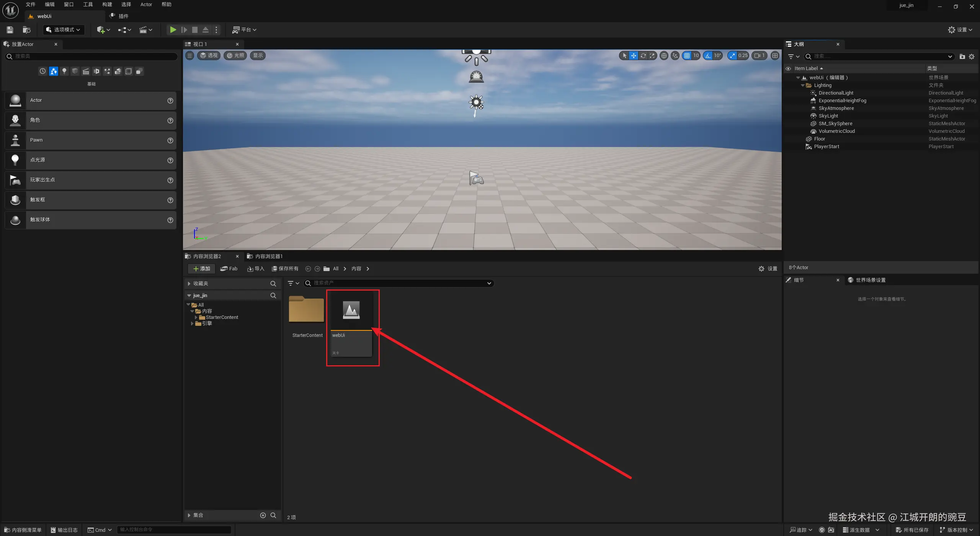
Task: Click outliner settings gear icon
Action: [972, 56]
